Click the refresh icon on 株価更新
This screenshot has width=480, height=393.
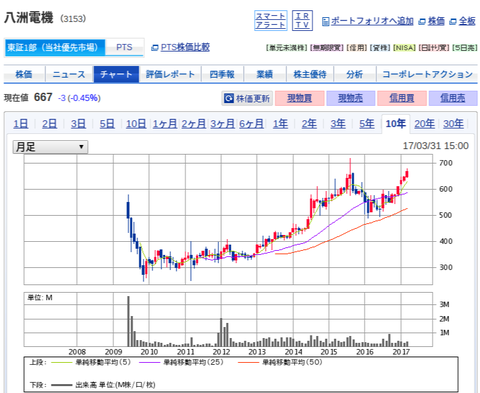click(229, 98)
